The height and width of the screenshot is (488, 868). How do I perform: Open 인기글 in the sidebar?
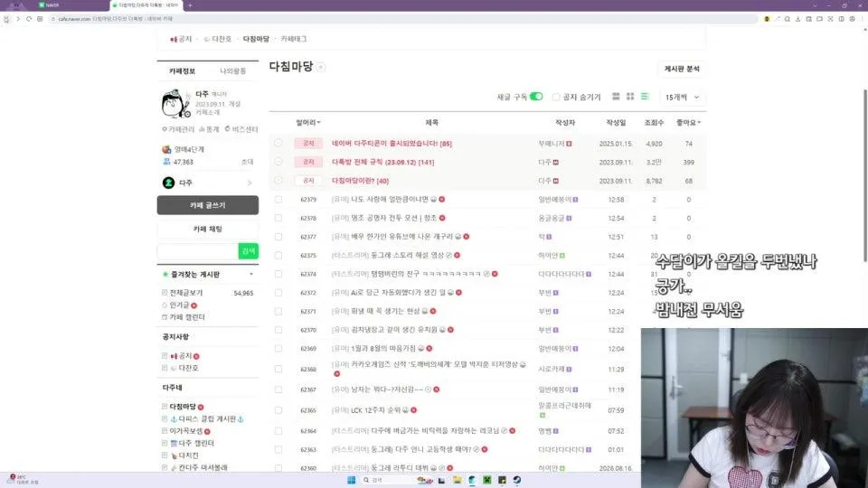click(x=179, y=305)
